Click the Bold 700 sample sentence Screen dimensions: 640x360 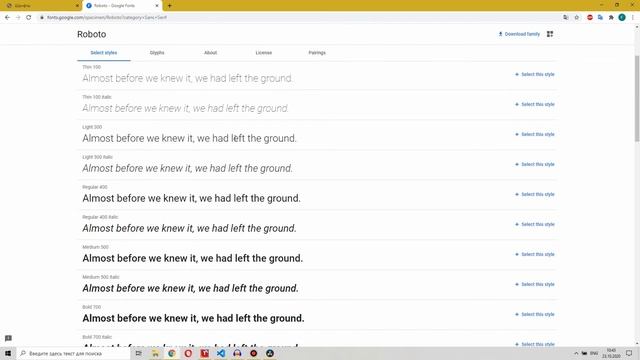(x=193, y=318)
